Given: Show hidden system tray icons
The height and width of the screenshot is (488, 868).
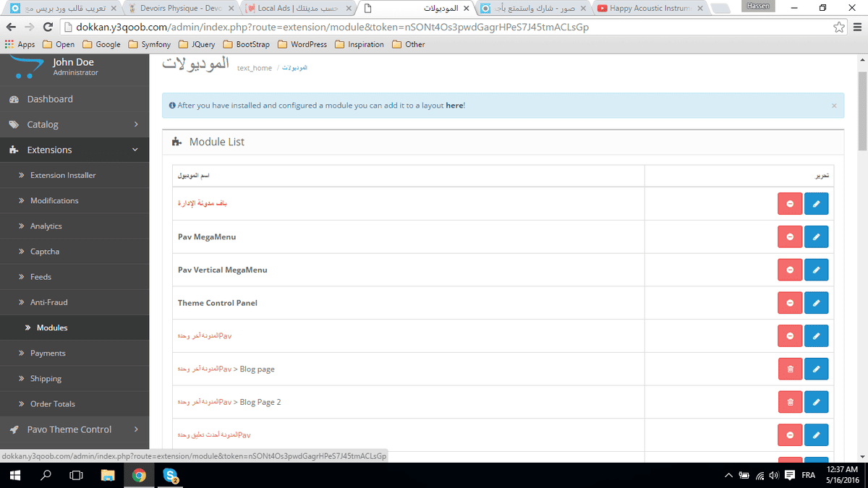Looking at the screenshot, I should (728, 476).
